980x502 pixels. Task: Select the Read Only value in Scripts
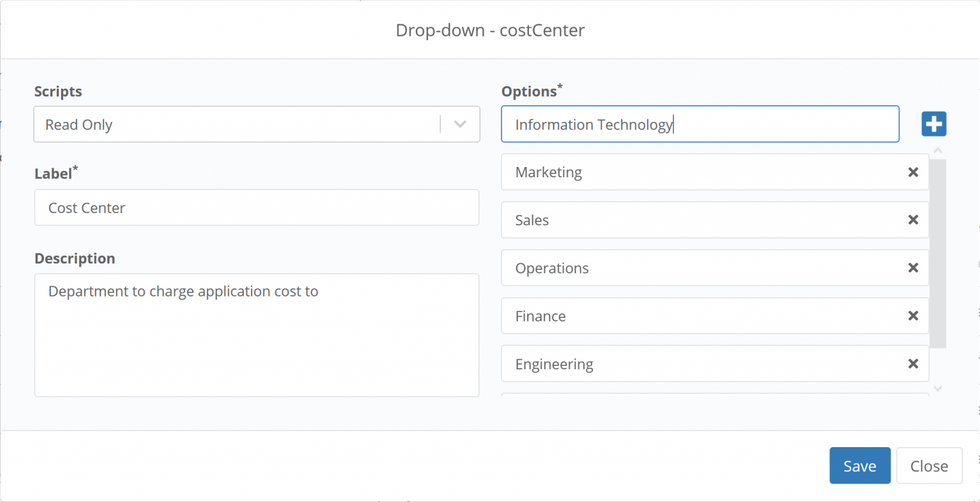(79, 124)
